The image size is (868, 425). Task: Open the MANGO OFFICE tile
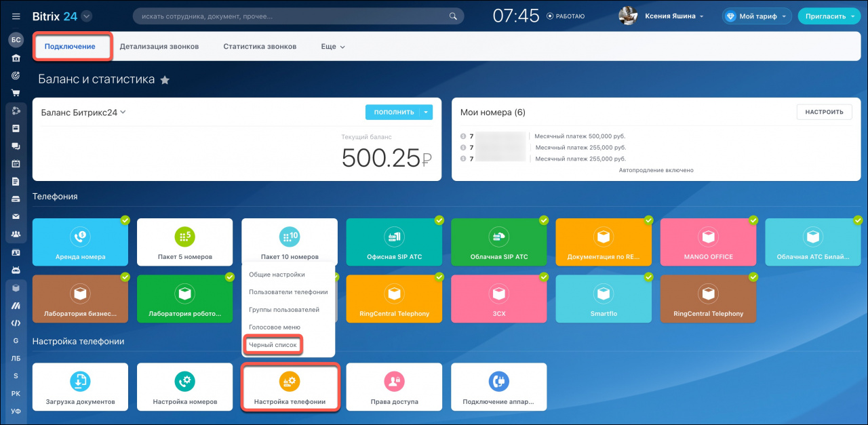coord(708,242)
